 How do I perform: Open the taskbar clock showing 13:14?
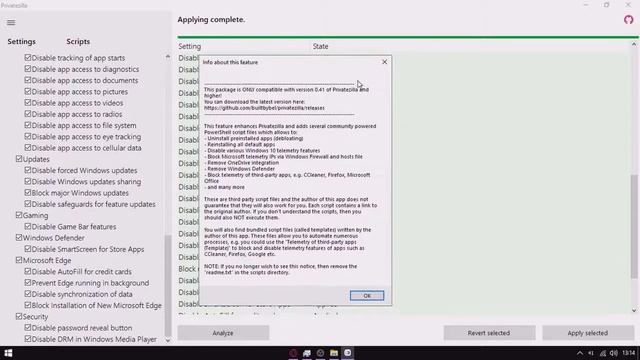[629, 353]
